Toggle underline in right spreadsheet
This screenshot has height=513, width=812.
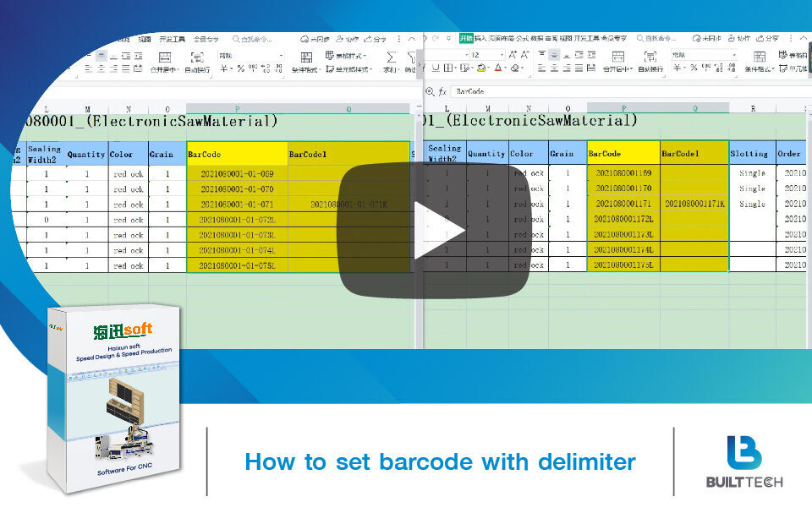(x=436, y=68)
